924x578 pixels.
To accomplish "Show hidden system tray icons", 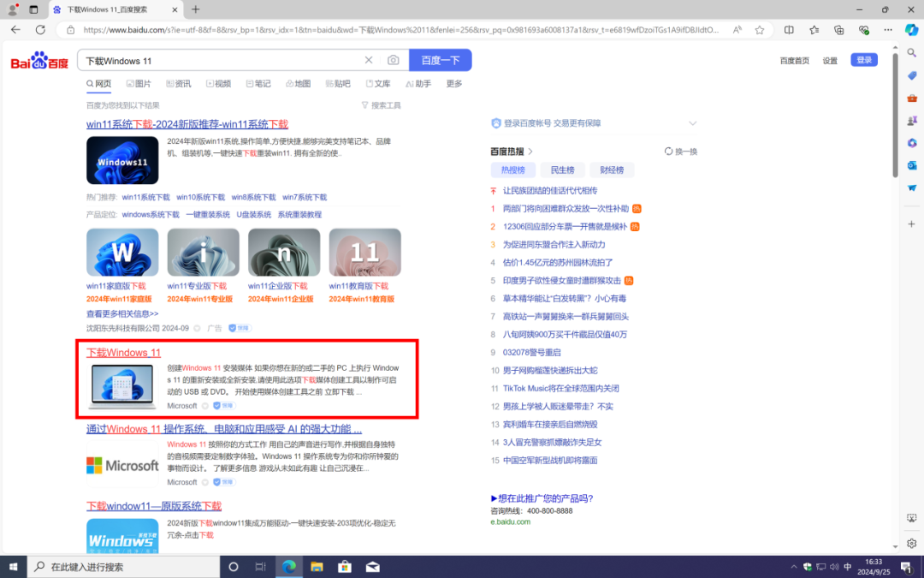I will 793,567.
